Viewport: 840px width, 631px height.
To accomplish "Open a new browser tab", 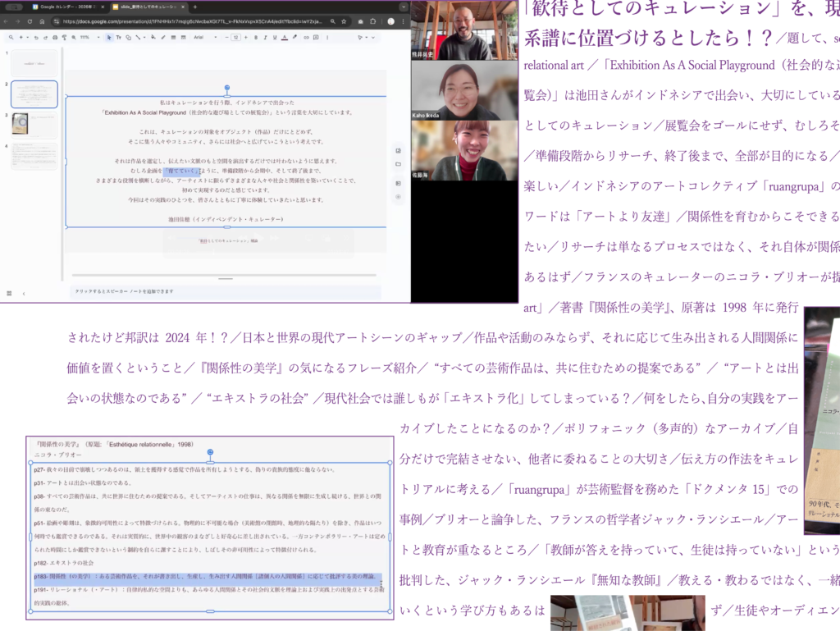I will (195, 7).
